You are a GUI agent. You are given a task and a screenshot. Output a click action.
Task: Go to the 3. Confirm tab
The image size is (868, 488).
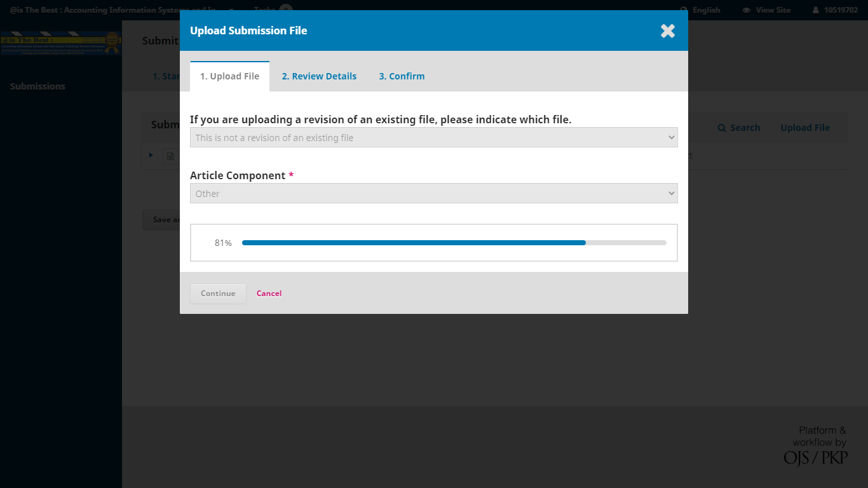point(402,76)
